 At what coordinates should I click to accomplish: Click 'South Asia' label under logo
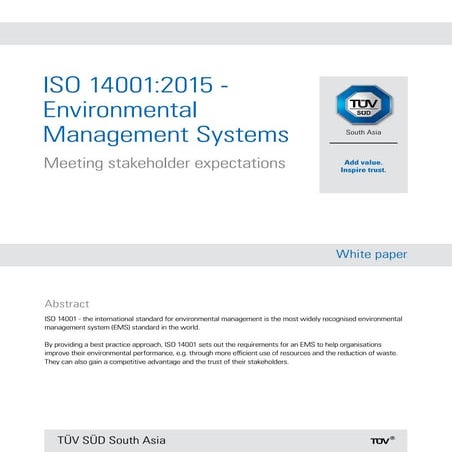[363, 132]
